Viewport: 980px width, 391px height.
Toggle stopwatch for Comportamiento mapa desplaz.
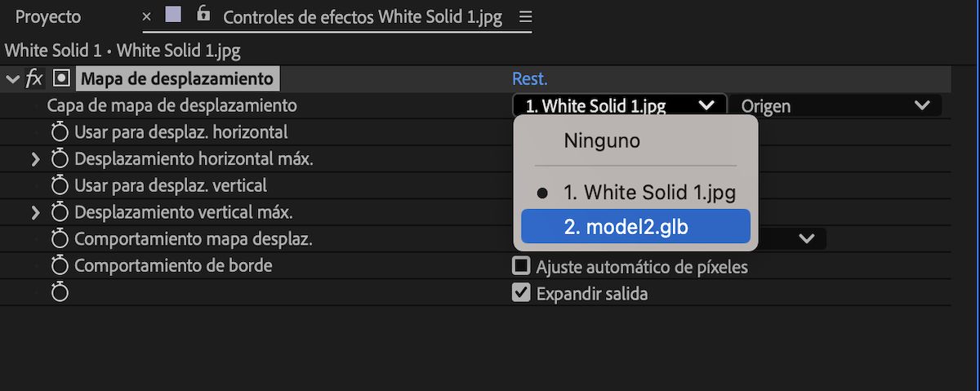point(60,239)
